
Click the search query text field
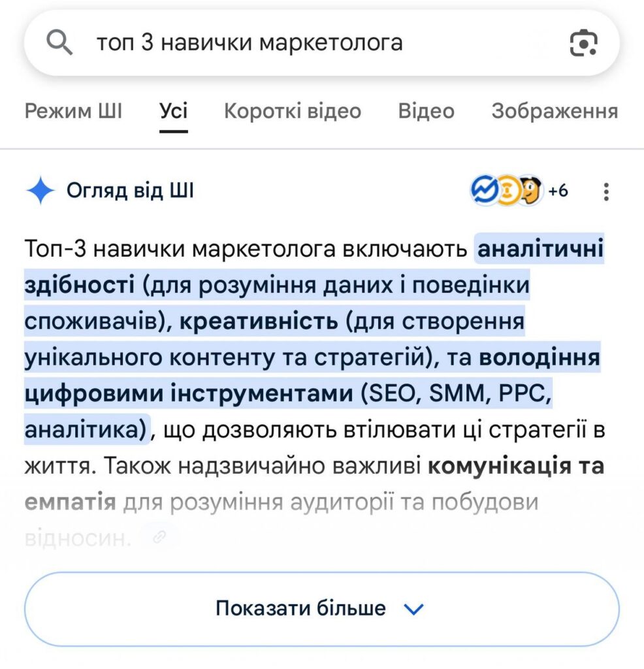314,43
